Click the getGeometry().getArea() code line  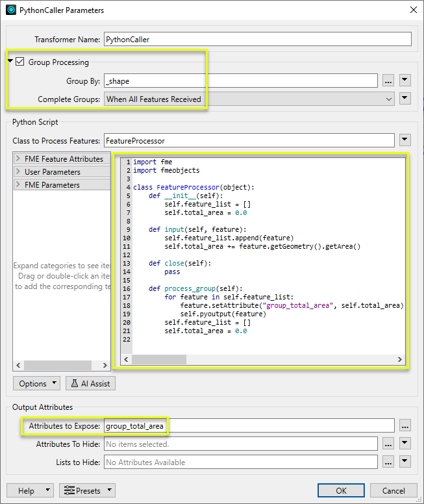262,246
